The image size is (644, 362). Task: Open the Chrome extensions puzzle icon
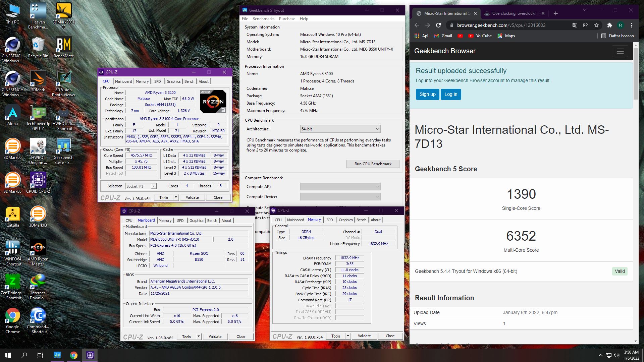point(609,25)
